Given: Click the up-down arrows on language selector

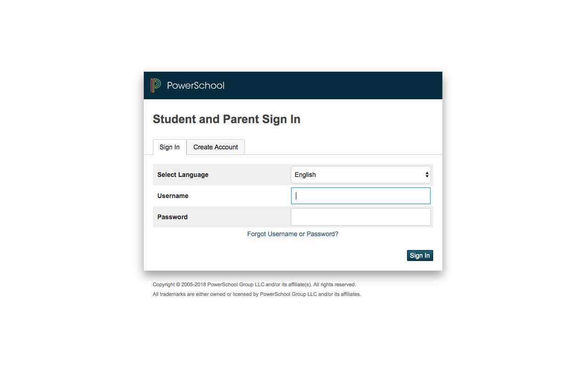Looking at the screenshot, I should coord(427,175).
